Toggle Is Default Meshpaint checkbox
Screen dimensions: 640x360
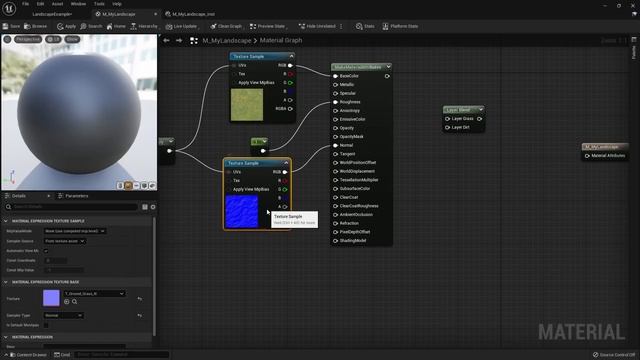tap(46, 325)
